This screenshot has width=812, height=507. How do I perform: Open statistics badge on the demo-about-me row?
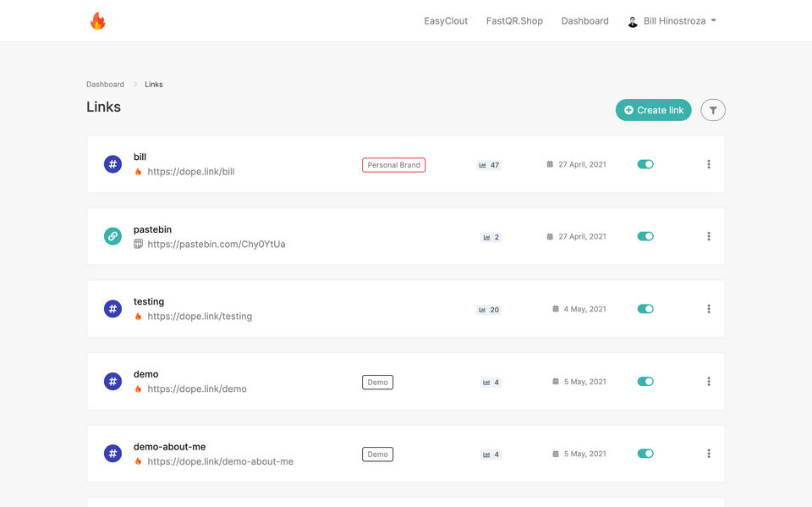(491, 455)
